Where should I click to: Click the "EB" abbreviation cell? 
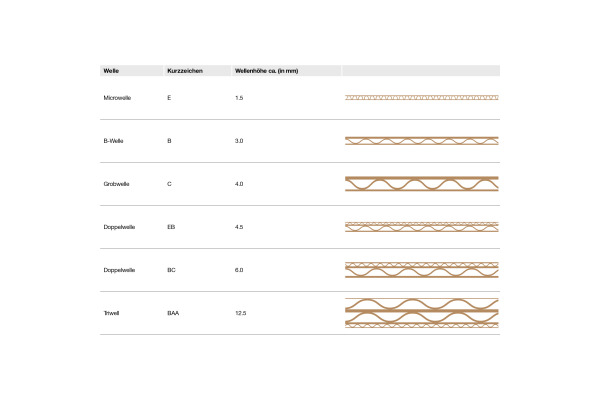point(172,227)
